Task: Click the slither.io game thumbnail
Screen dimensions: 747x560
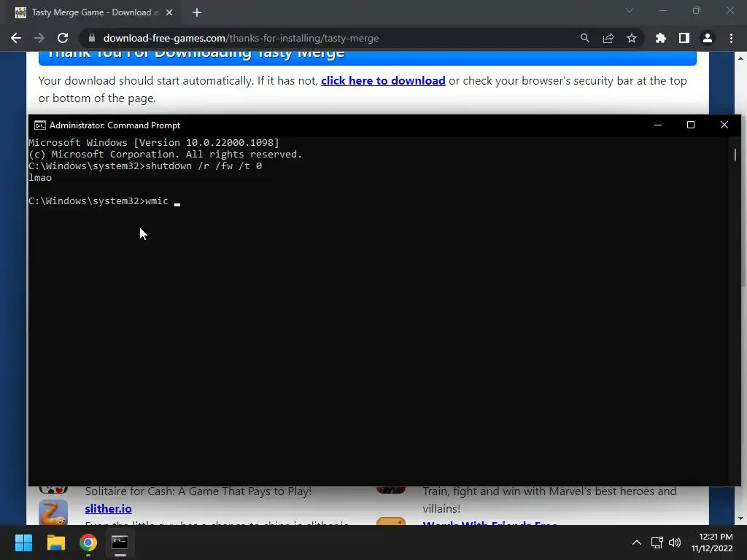Action: (x=53, y=513)
